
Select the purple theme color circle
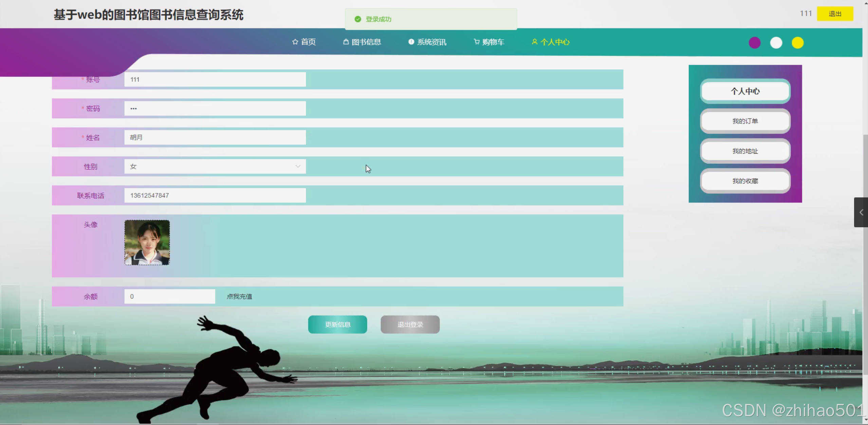point(754,43)
